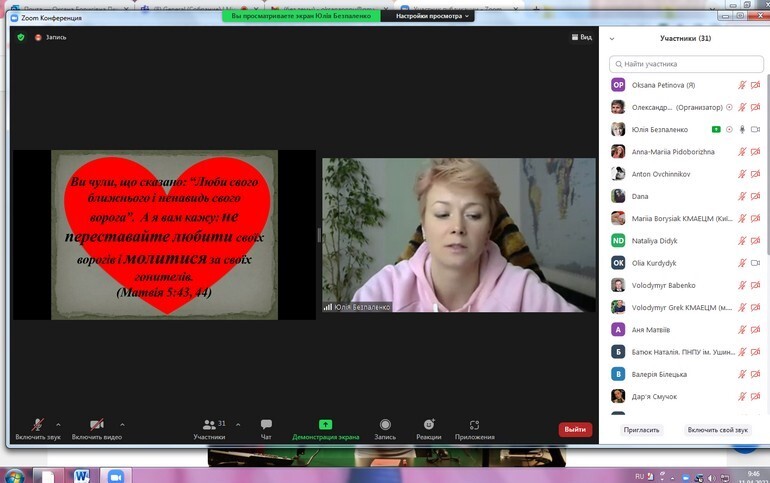770x483 pixels.
Task: Click green screen-share icon beside Юлія Безпаленко
Action: tap(716, 130)
